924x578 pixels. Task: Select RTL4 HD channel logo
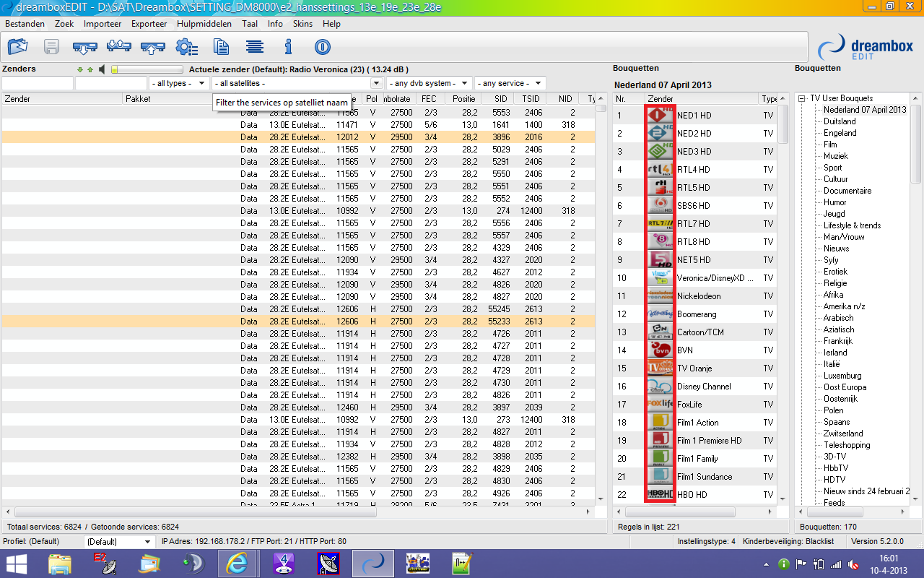click(660, 169)
